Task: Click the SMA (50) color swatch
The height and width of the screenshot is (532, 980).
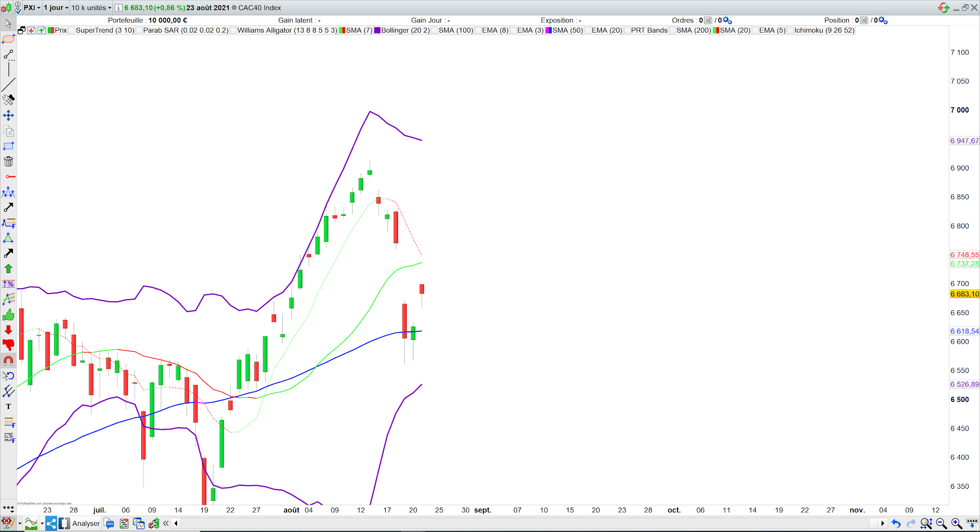Action: click(548, 30)
